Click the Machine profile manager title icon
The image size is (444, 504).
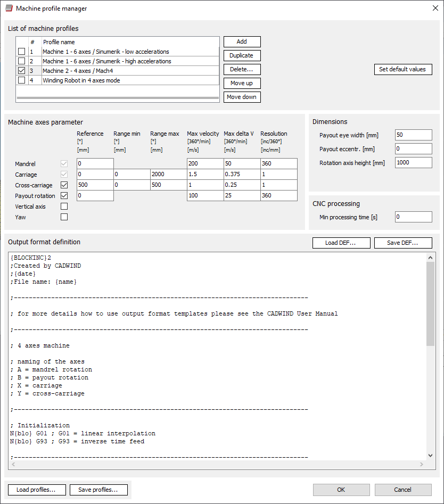pyautogui.click(x=9, y=9)
